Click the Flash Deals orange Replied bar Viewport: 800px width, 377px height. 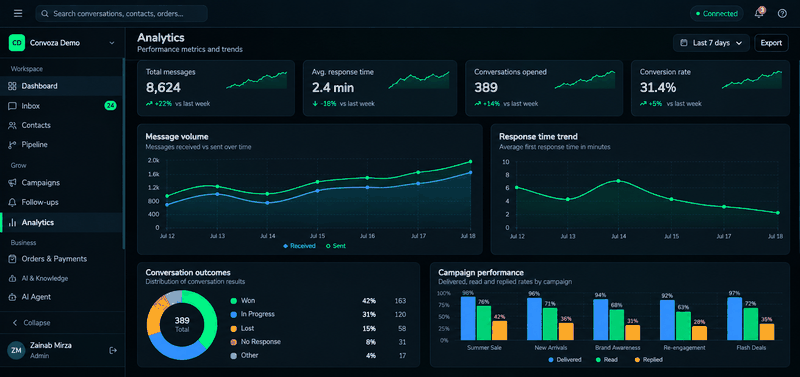[x=767, y=332]
